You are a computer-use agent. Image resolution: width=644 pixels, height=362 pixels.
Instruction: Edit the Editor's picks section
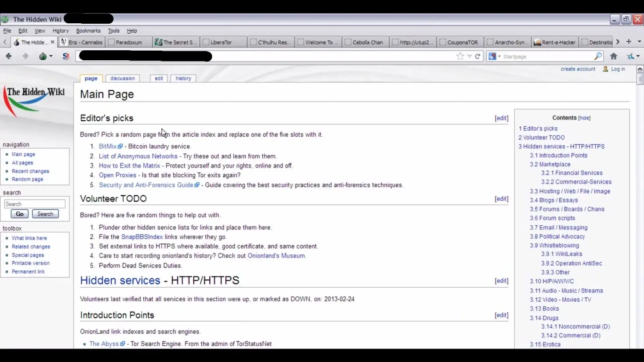tap(502, 118)
